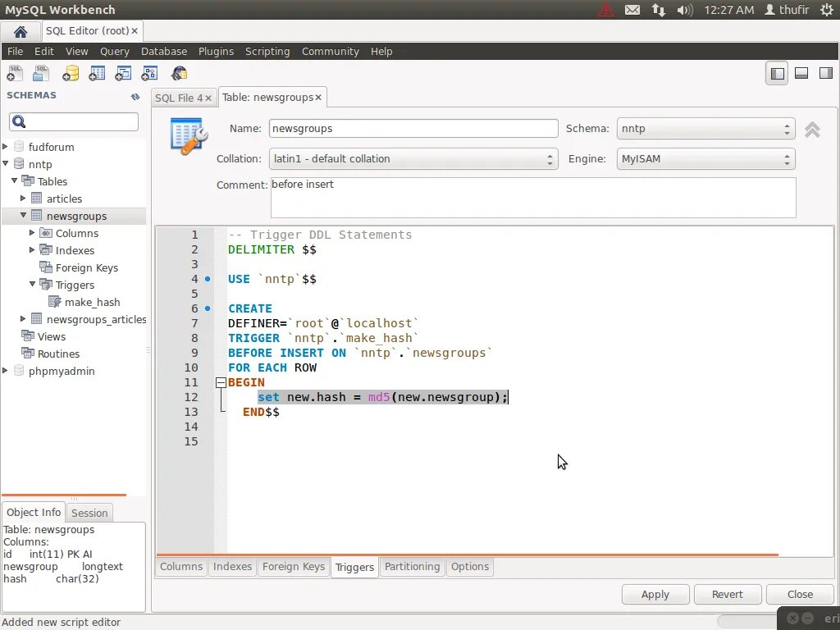Click the make_hash trigger icon in tree
This screenshot has height=630, width=840.
pos(55,302)
